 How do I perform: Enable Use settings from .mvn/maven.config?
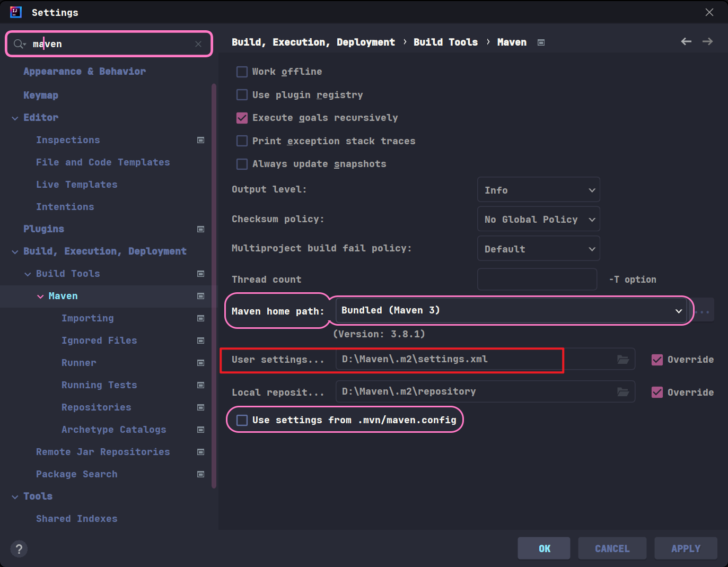242,420
